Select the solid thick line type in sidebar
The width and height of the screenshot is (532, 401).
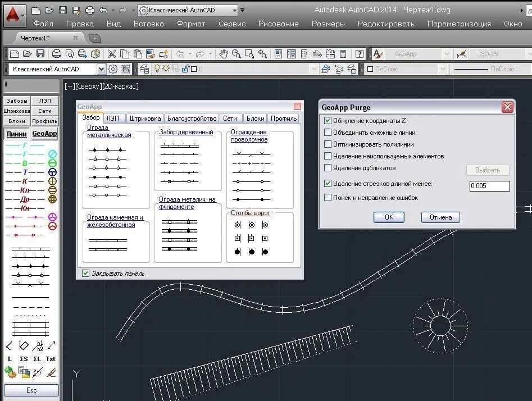click(30, 298)
